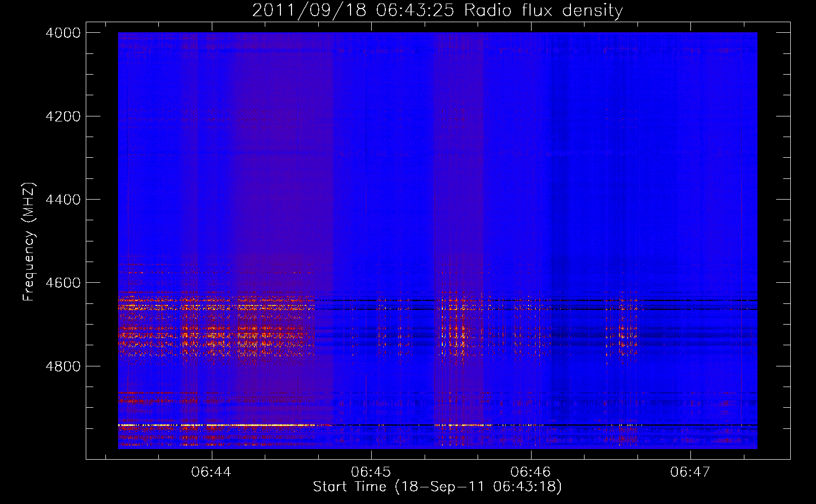This screenshot has height=504, width=816.
Task: Click the plot title '2011/09/18 06:43:25 Radio flux density'
Action: coord(437,10)
